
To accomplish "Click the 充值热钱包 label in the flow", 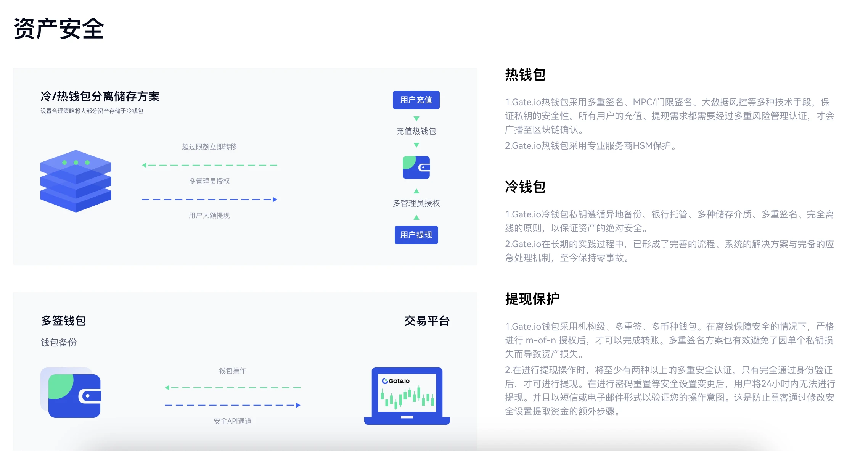I will point(416,131).
